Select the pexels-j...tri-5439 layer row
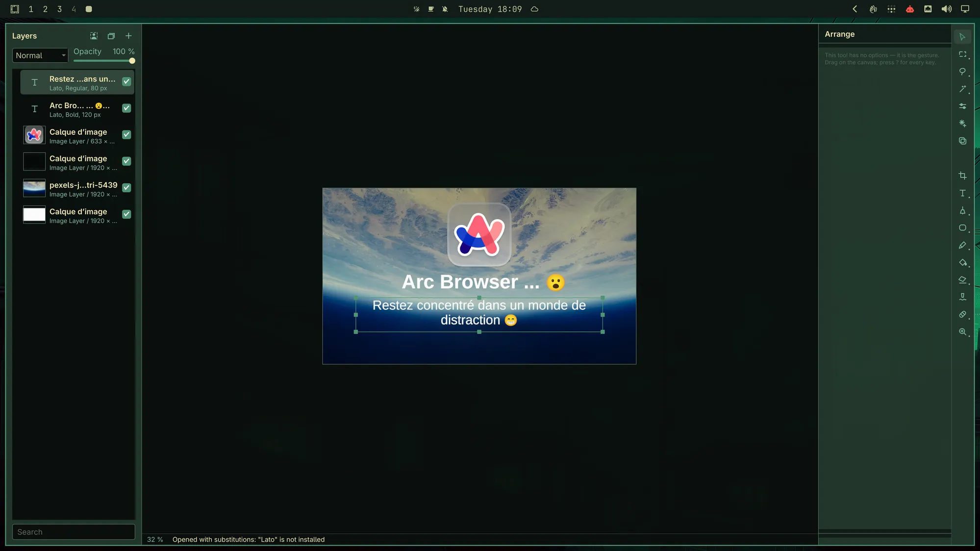The image size is (980, 551). pos(77,188)
